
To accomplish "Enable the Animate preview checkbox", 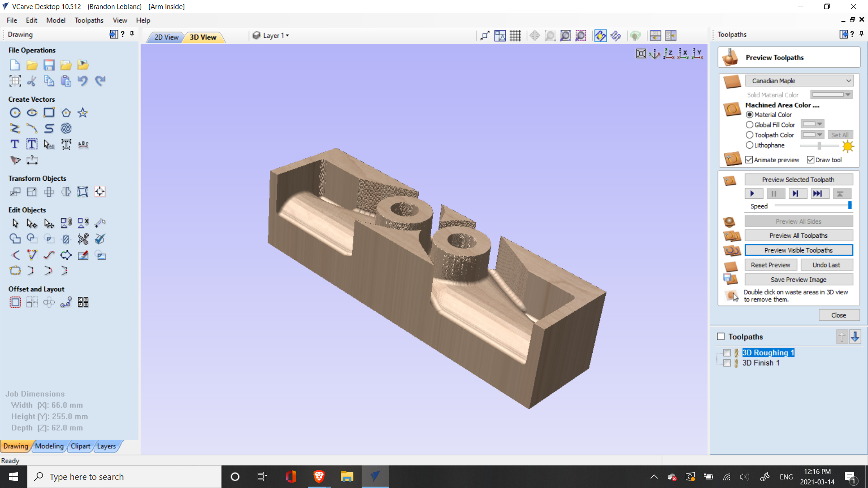I will 749,160.
